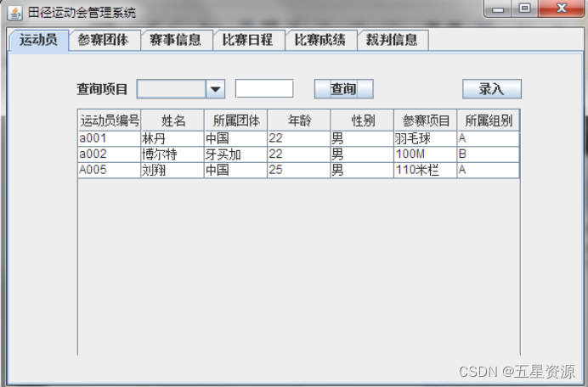588x387 pixels.
Task: Select the name cell 刘翔
Action: [x=172, y=170]
